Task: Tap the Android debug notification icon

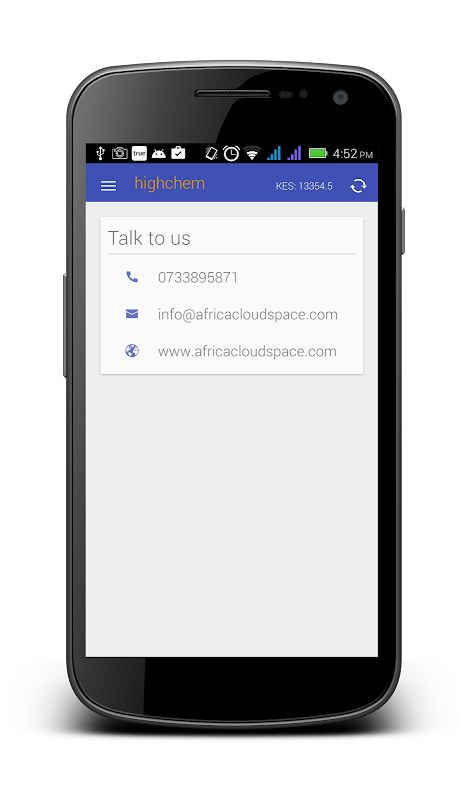Action: click(159, 153)
